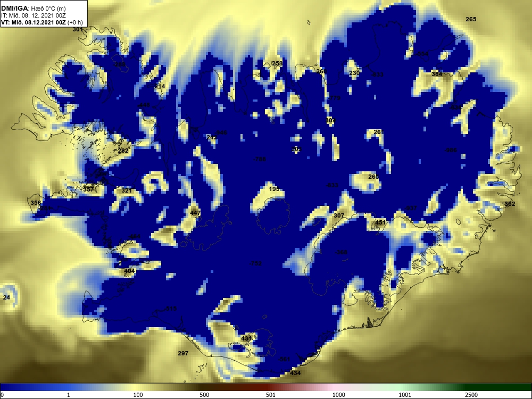Click the legend label 2500
Screen dimensions: 532x399
pyautogui.click(x=471, y=395)
